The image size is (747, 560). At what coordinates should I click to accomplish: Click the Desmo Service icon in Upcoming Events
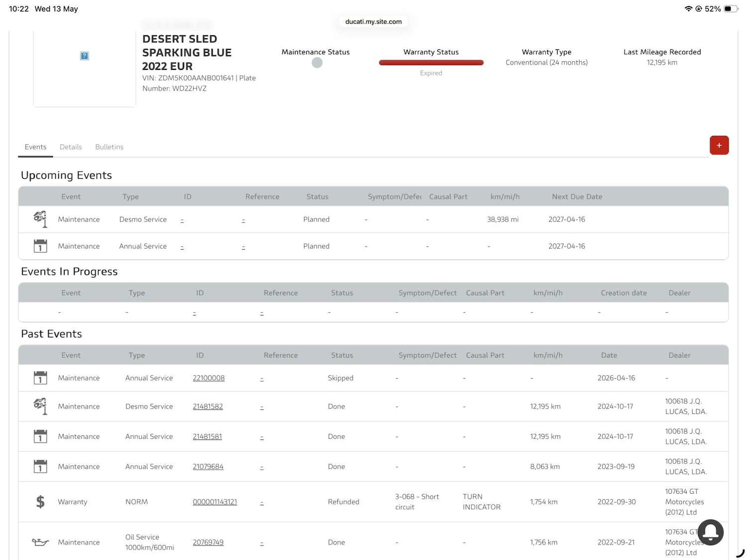pos(40,219)
